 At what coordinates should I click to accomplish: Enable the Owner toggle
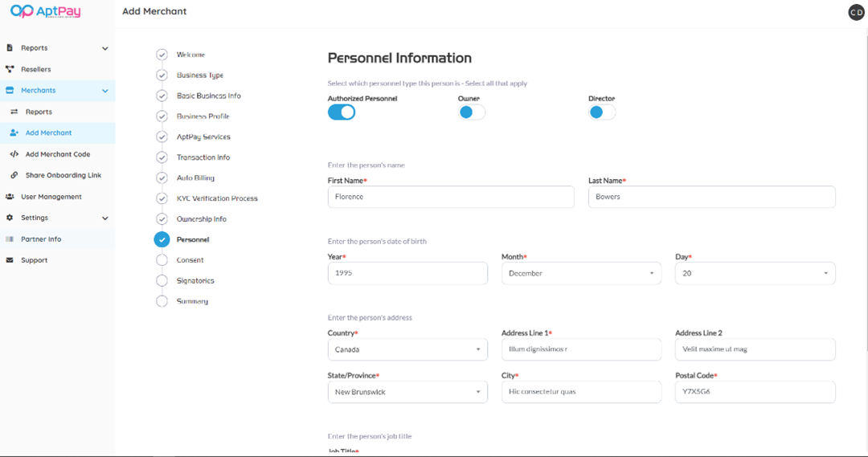tap(472, 112)
